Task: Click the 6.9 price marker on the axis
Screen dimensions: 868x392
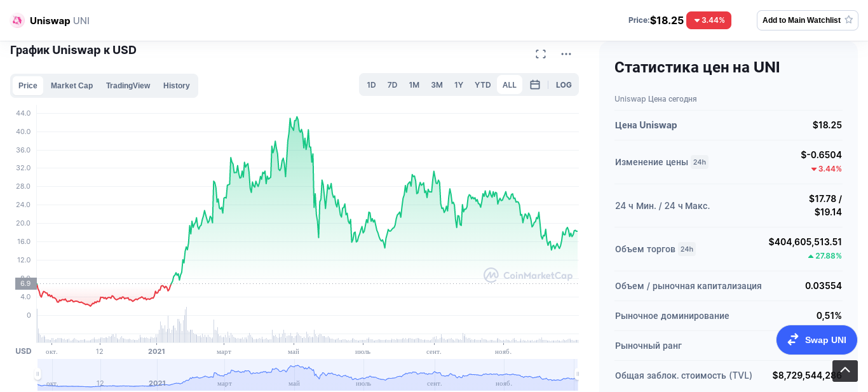Action: coord(25,283)
